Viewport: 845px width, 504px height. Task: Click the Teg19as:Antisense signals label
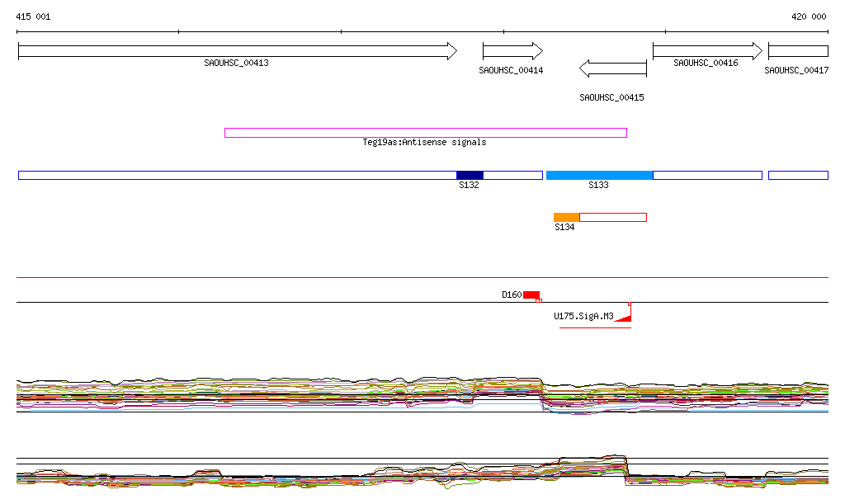click(424, 142)
